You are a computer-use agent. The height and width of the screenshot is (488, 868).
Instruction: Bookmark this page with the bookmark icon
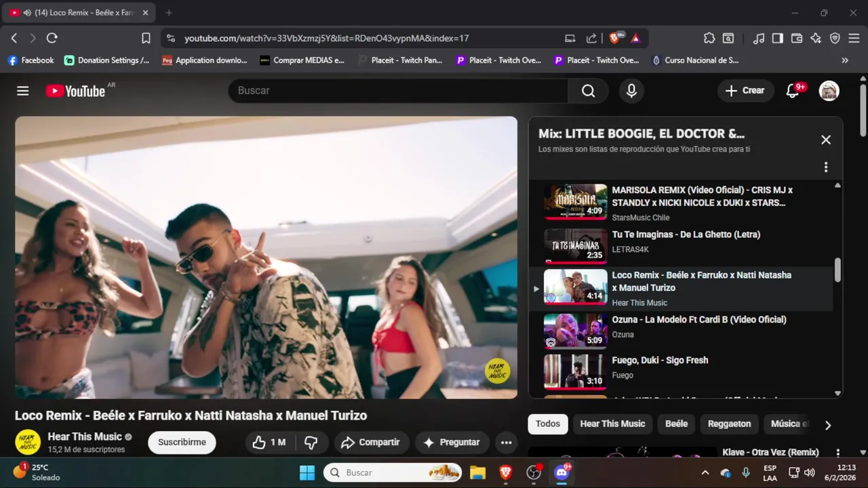[x=146, y=39]
